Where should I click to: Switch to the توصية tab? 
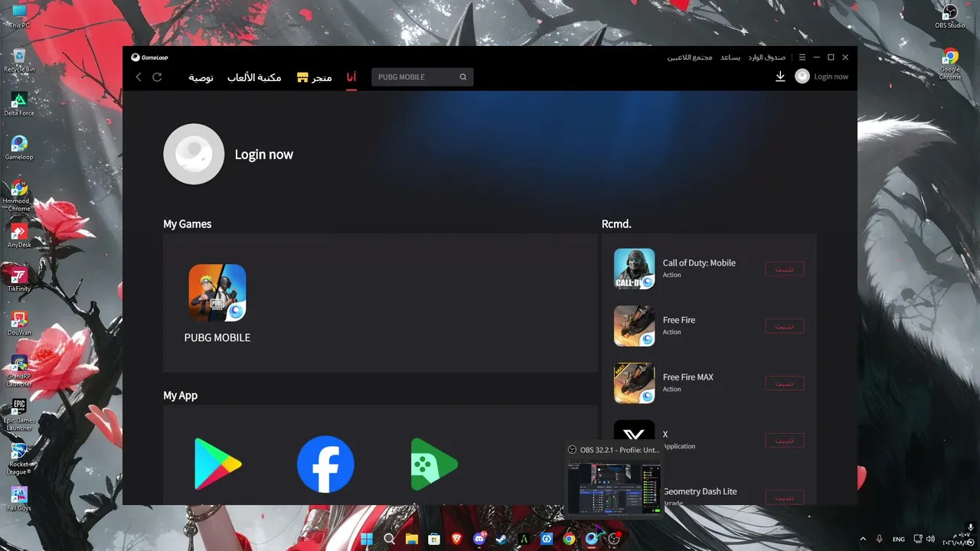tap(201, 77)
